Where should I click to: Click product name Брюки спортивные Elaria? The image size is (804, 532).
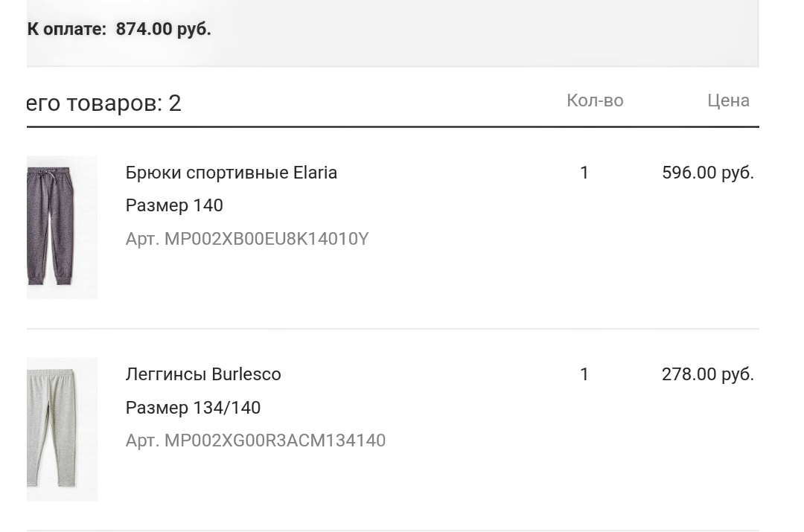tap(232, 173)
